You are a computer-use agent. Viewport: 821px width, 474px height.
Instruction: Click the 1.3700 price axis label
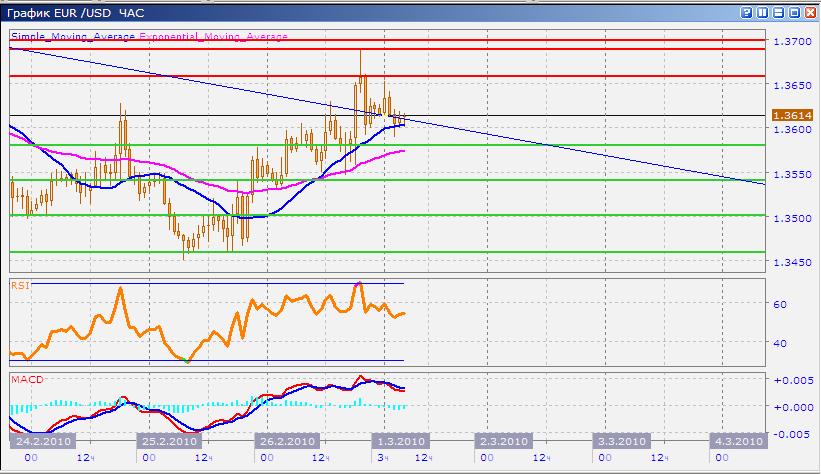793,41
